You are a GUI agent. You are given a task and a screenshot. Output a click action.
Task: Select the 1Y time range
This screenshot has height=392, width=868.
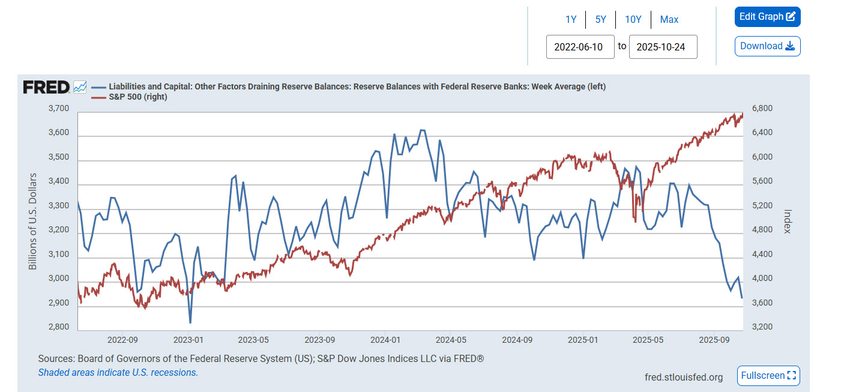pyautogui.click(x=570, y=19)
